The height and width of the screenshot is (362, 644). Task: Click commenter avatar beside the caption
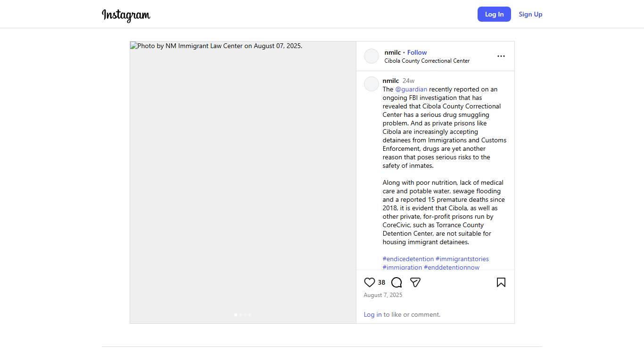pos(372,84)
